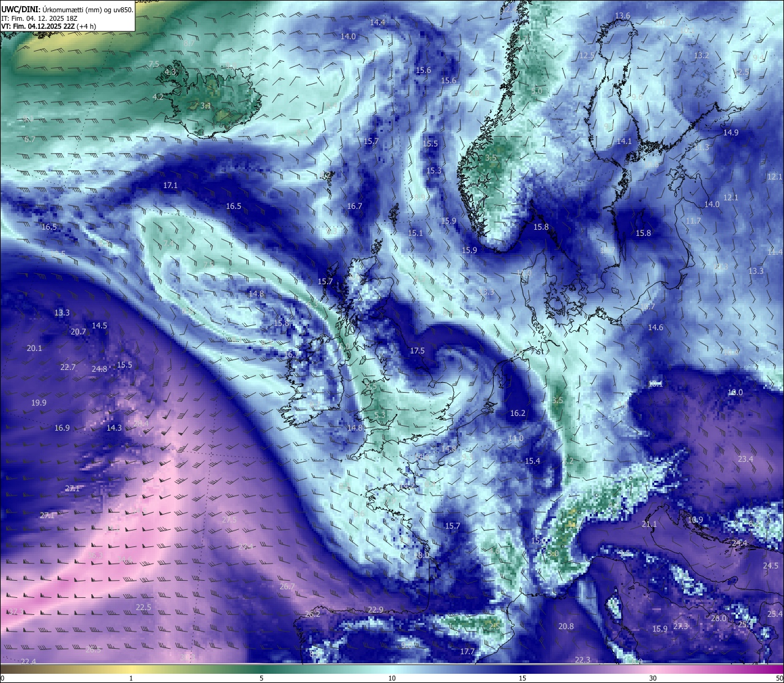This screenshot has height=683, width=784.
Task: Click the 1 tick on color scale
Action: tap(131, 678)
